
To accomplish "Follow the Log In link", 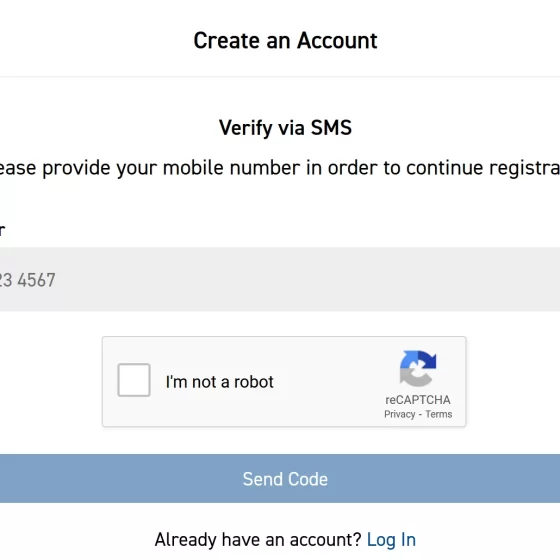I will (x=391, y=540).
